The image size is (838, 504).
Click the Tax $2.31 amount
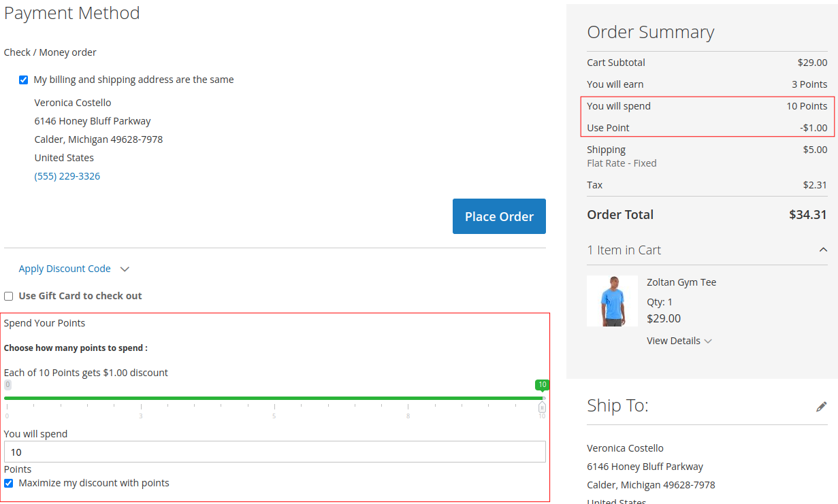(816, 185)
